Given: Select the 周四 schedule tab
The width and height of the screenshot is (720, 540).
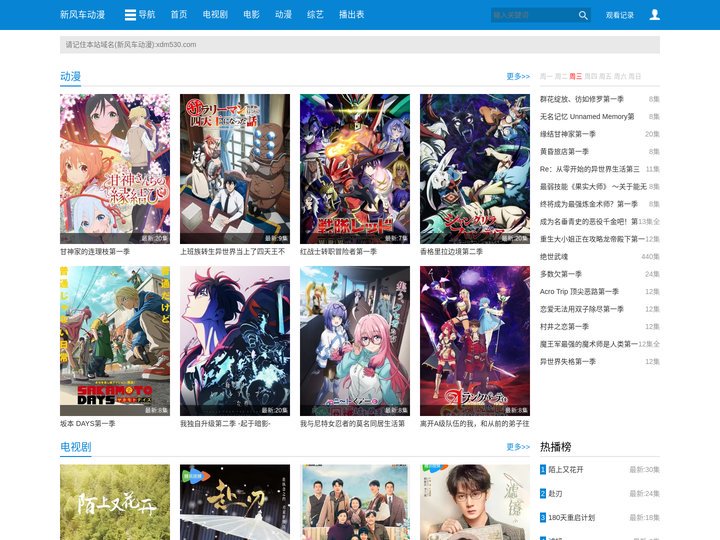Looking at the screenshot, I should coord(591,76).
